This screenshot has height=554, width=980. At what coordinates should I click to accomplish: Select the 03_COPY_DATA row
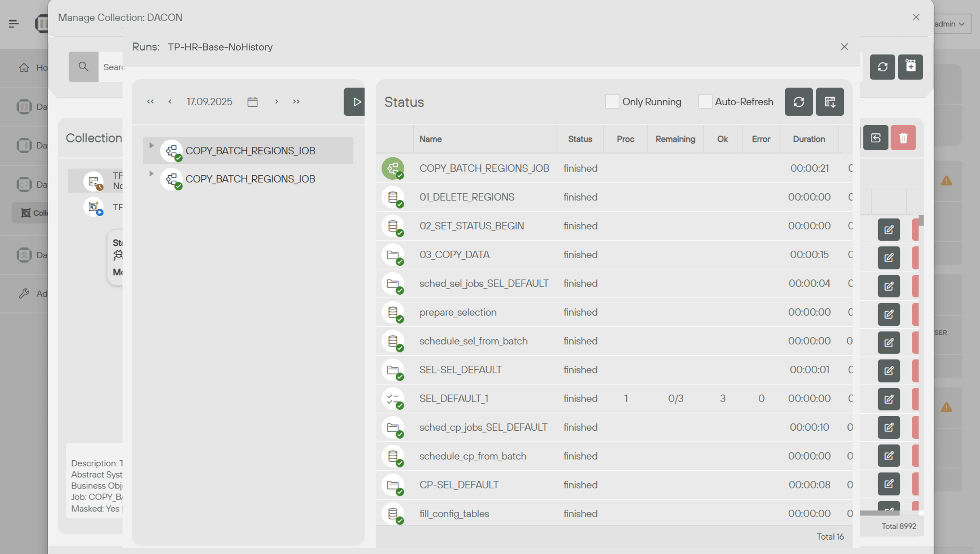coord(454,255)
